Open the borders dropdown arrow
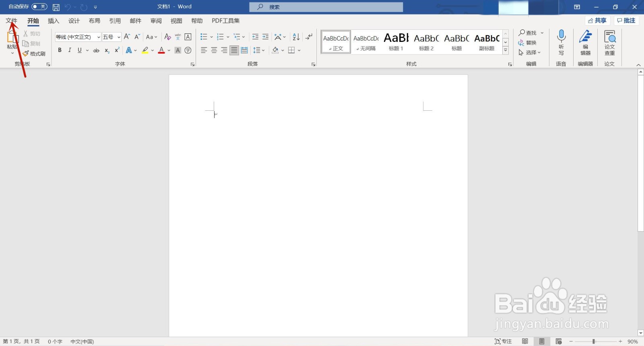The height and width of the screenshot is (346, 644). coord(299,50)
